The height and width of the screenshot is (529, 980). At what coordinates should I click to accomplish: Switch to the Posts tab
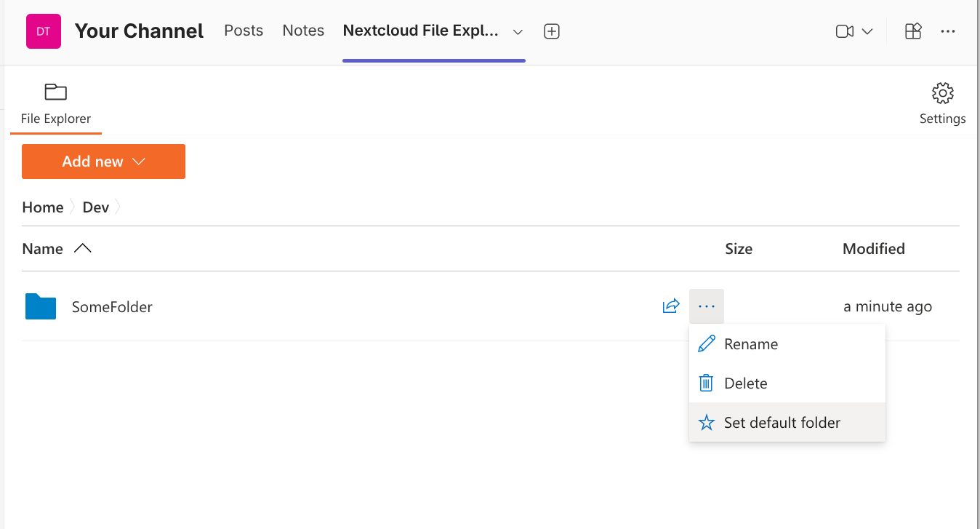(244, 31)
